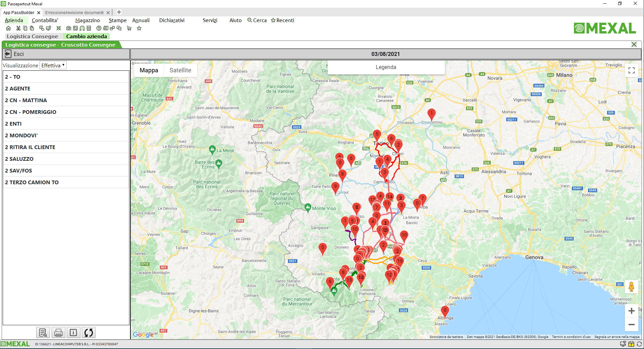Image resolution: width=644 pixels, height=349 pixels.
Task: Open the Contabilita' menu
Action: coord(45,20)
